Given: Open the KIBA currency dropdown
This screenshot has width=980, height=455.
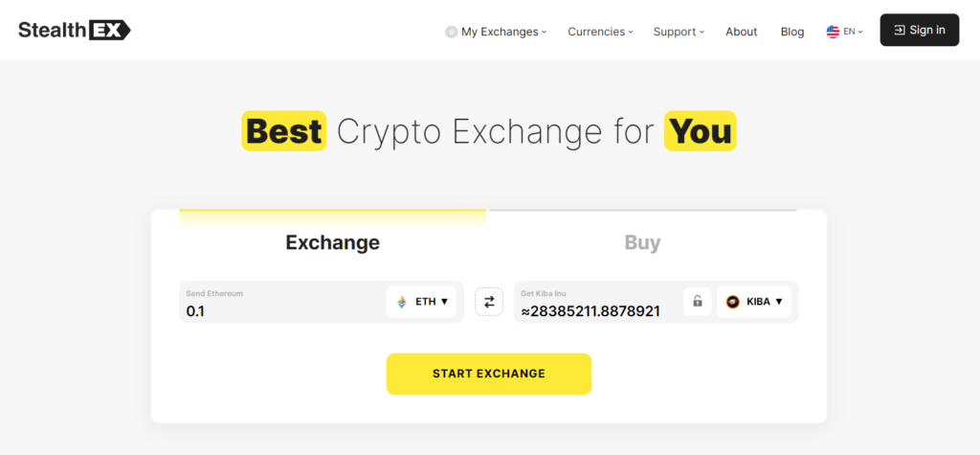Looking at the screenshot, I should 754,302.
